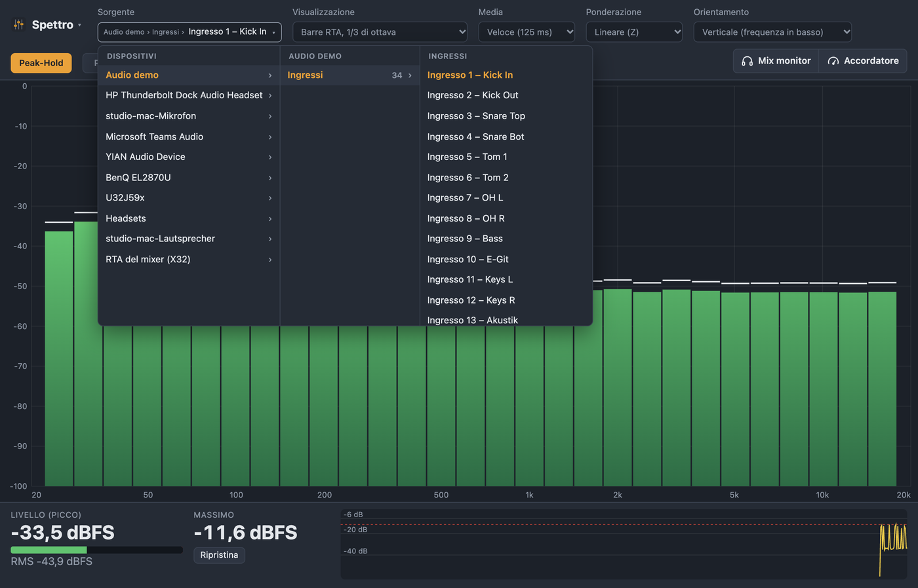Image resolution: width=918 pixels, height=588 pixels.
Task: Open the Media Veloce (125 ms) dropdown
Action: pos(527,32)
